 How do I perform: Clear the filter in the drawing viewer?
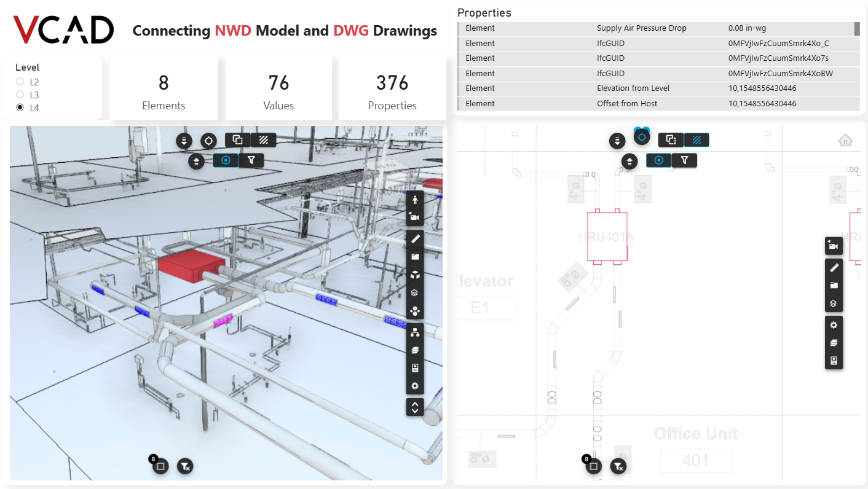point(618,466)
